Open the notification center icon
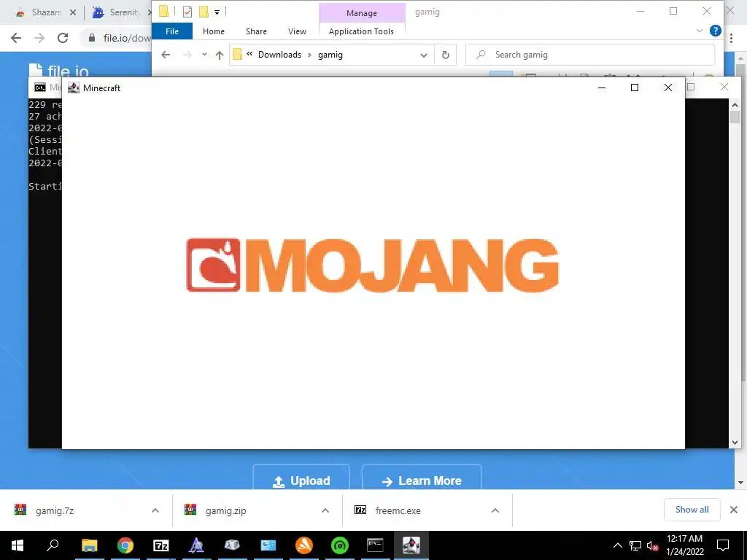The image size is (747, 560). pos(723,545)
